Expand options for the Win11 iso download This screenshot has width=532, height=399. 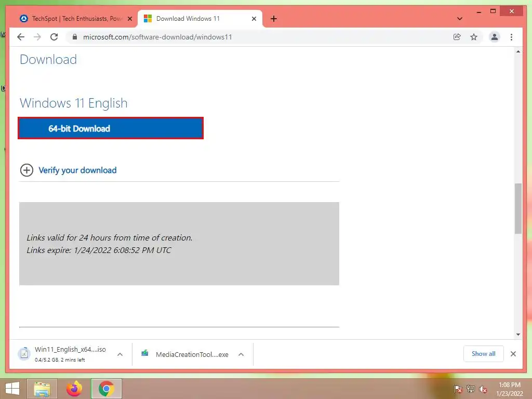(x=120, y=354)
